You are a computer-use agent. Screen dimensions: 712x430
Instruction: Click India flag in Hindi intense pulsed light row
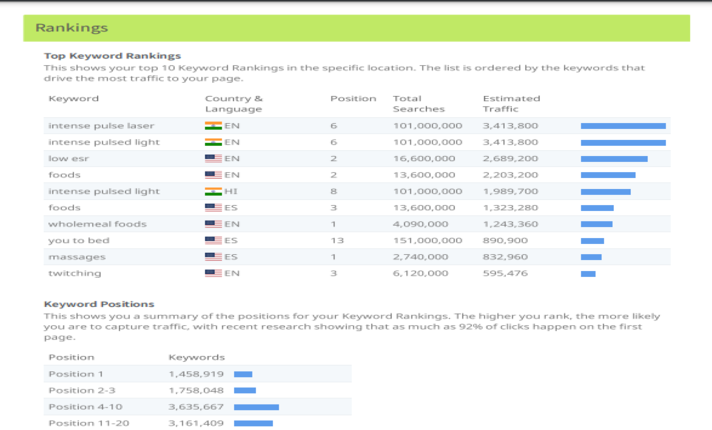pyautogui.click(x=212, y=191)
